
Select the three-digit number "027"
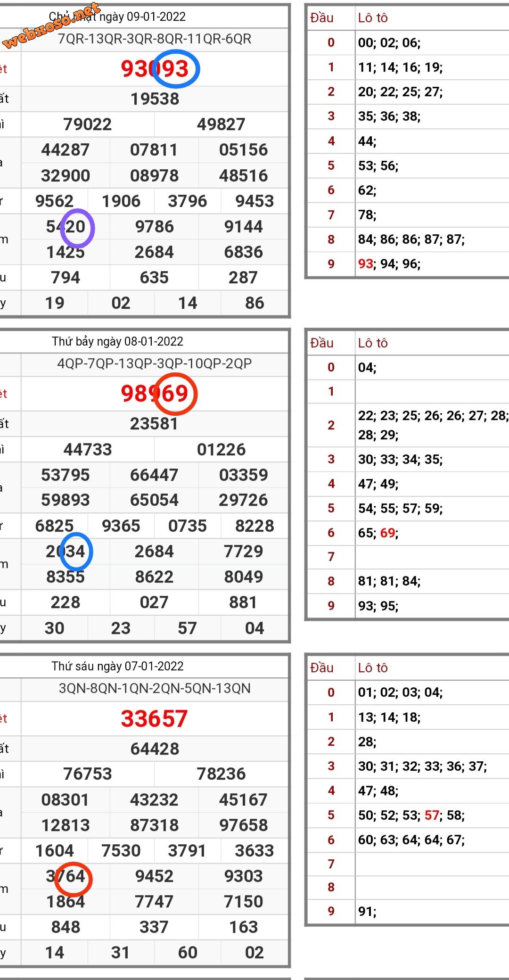[154, 602]
